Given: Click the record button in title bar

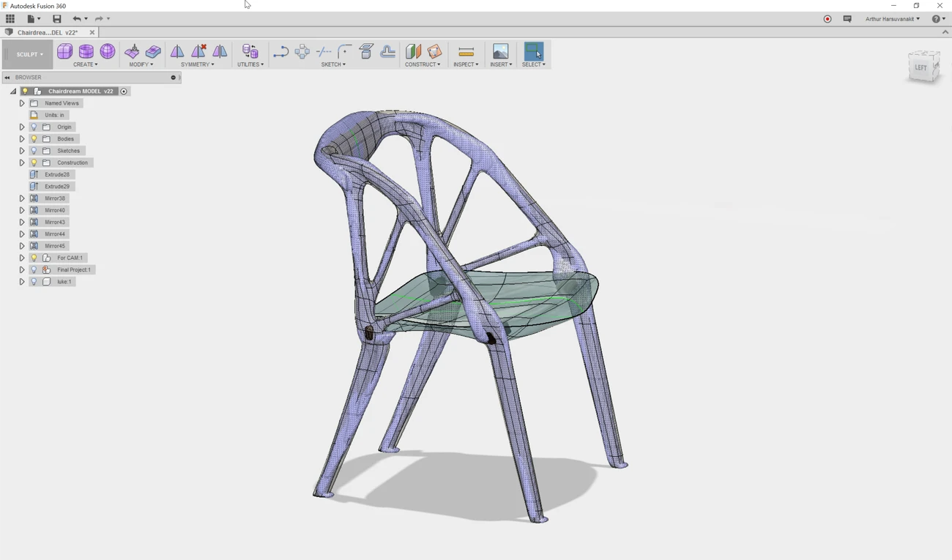Looking at the screenshot, I should point(828,19).
